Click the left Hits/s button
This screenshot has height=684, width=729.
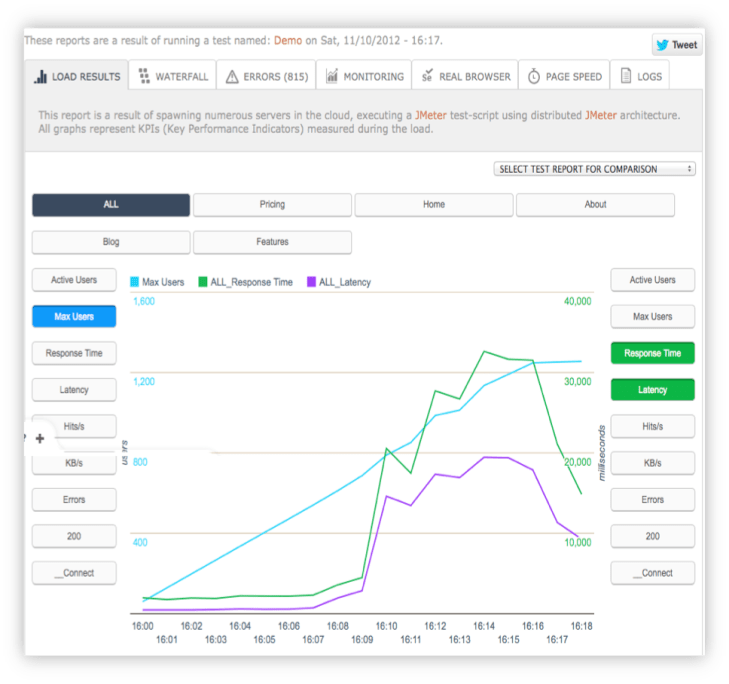coord(74,426)
